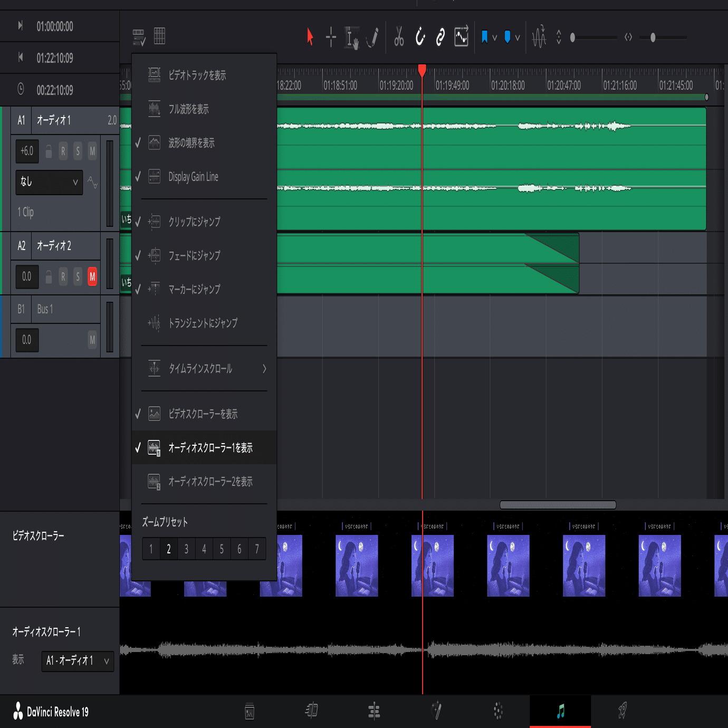Click the grid view icon beside timeline options
The height and width of the screenshot is (728, 728).
pyautogui.click(x=159, y=36)
